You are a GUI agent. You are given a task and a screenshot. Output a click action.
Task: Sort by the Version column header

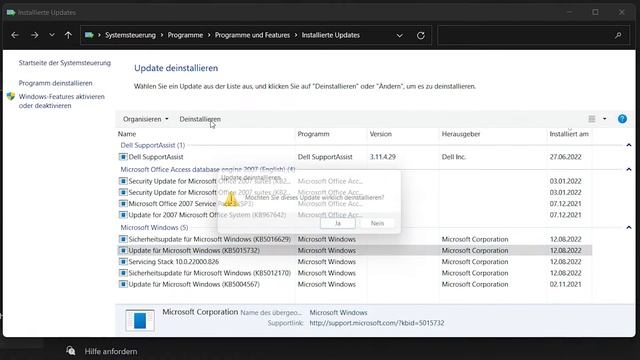click(380, 134)
